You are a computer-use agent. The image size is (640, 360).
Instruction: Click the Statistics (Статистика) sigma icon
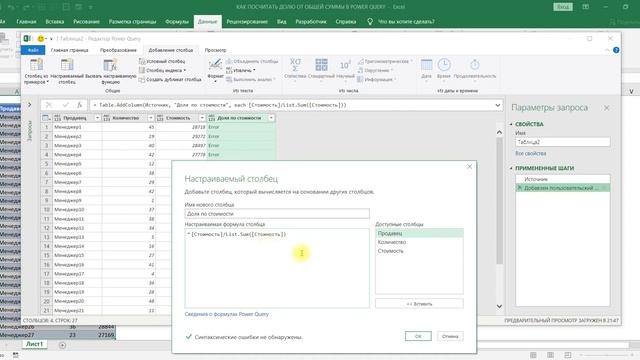295,65
